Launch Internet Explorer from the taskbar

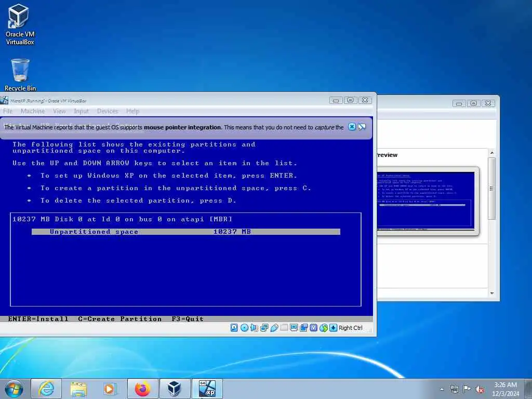tap(46, 389)
